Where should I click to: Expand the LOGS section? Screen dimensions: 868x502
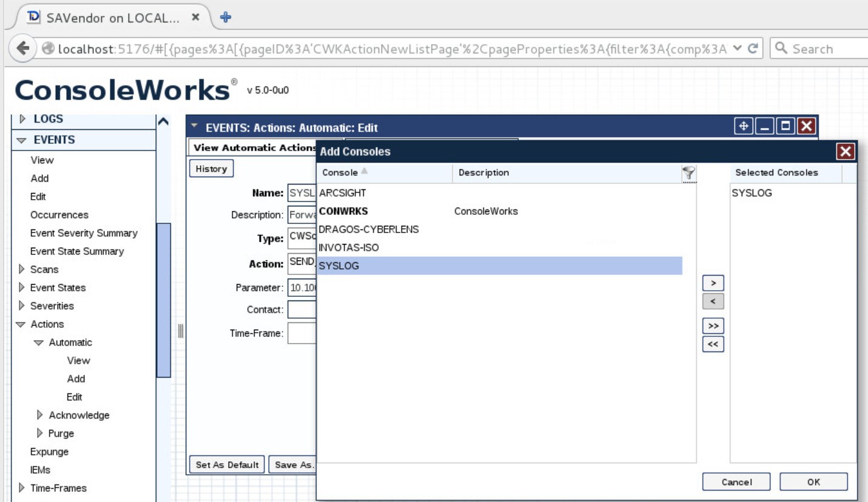click(24, 119)
